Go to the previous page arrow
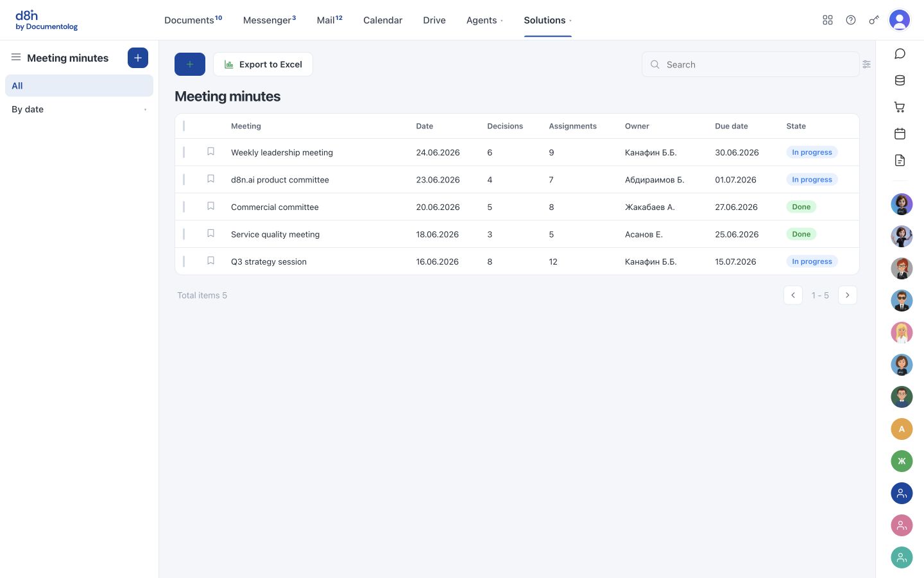 [793, 295]
